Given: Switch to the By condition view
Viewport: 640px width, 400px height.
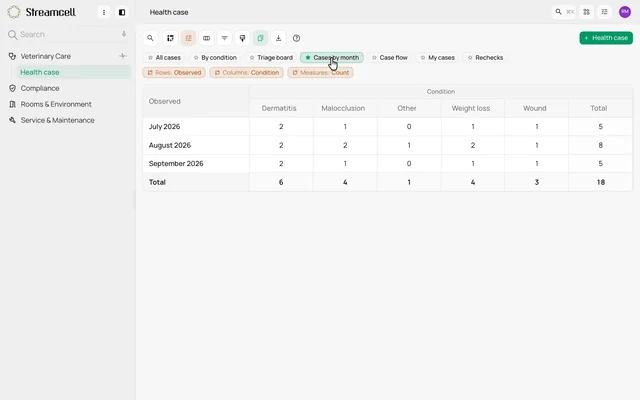Looking at the screenshot, I should click(x=215, y=58).
